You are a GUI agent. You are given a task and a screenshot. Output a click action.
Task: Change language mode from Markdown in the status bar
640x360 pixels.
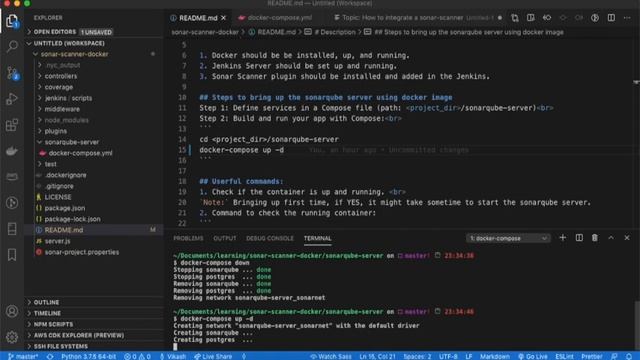(x=495, y=356)
